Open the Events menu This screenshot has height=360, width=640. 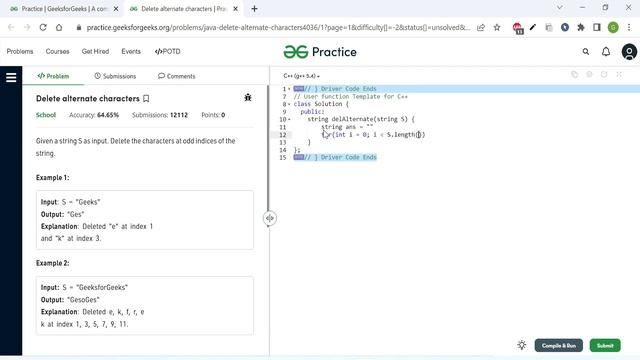131,51
